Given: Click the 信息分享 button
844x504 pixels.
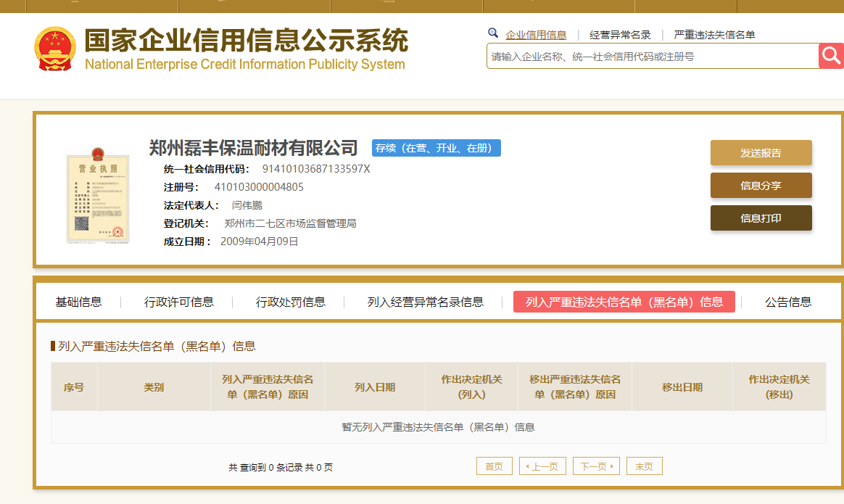Looking at the screenshot, I should (761, 185).
